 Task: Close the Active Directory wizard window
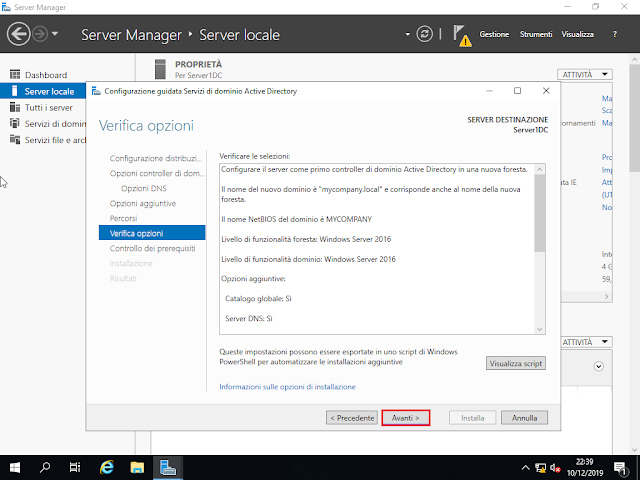coord(546,91)
